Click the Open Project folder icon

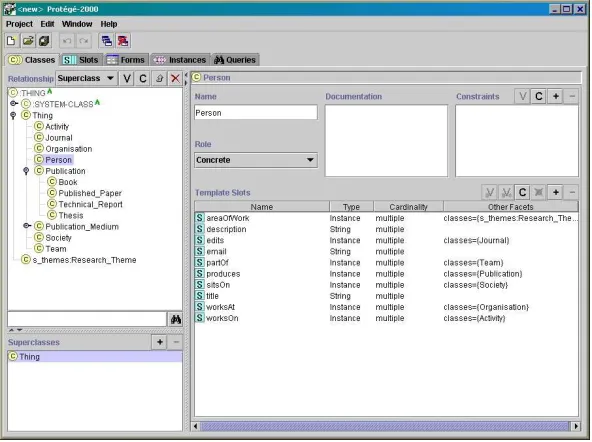(x=28, y=41)
